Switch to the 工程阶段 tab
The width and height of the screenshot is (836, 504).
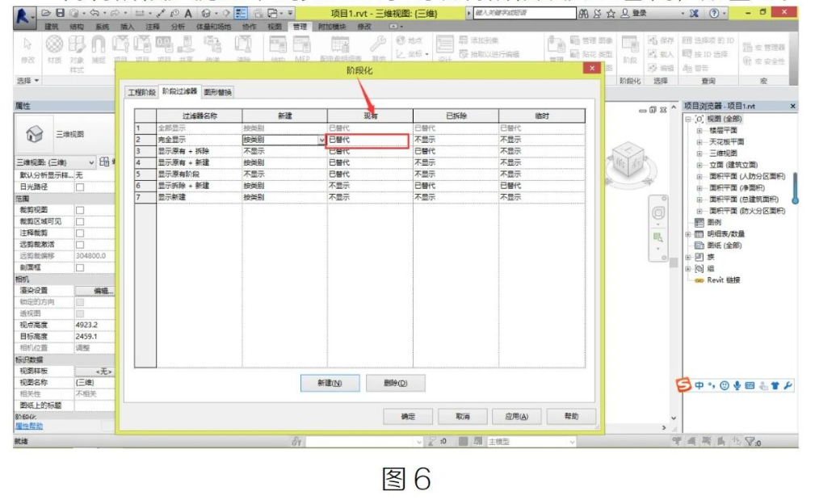coord(141,92)
